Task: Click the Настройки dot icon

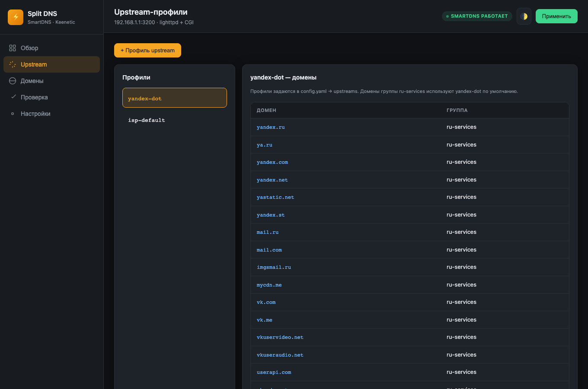Action: (13, 114)
